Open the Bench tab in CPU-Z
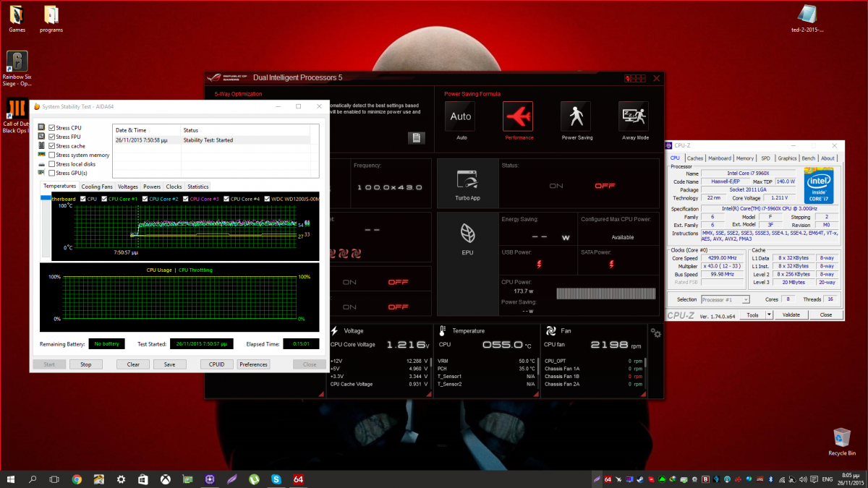The image size is (868, 488). 809,158
